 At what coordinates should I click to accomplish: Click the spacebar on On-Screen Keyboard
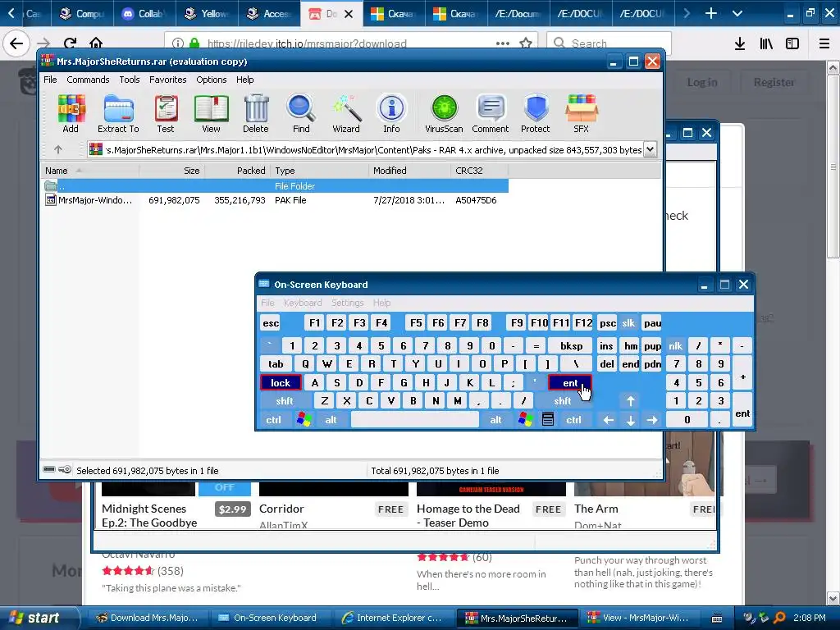coord(415,419)
